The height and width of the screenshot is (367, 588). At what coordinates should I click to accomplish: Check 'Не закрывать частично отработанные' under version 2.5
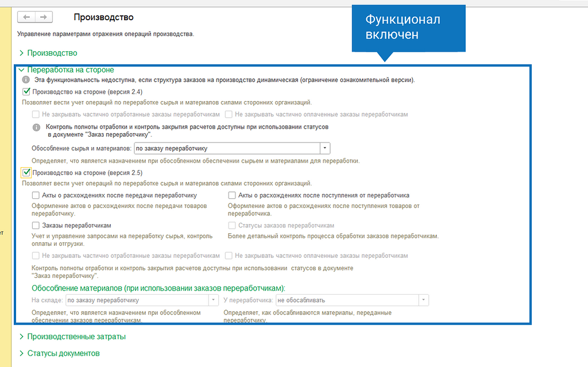(x=36, y=256)
